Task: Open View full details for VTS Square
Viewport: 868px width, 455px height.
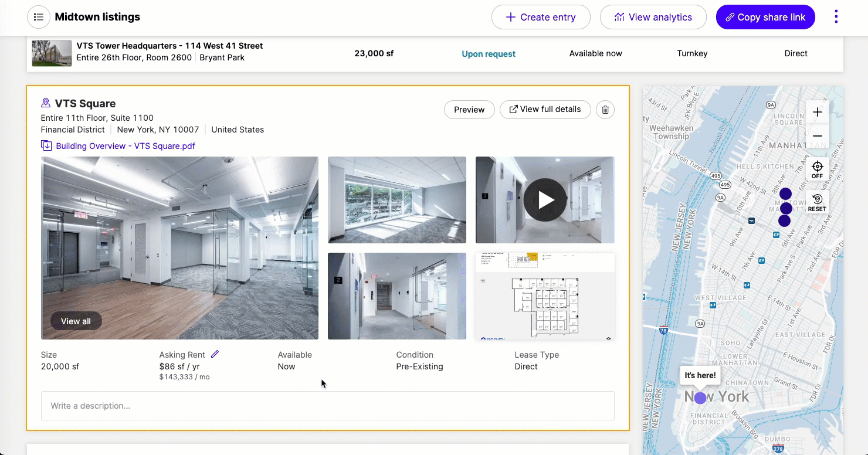Action: [x=545, y=110]
